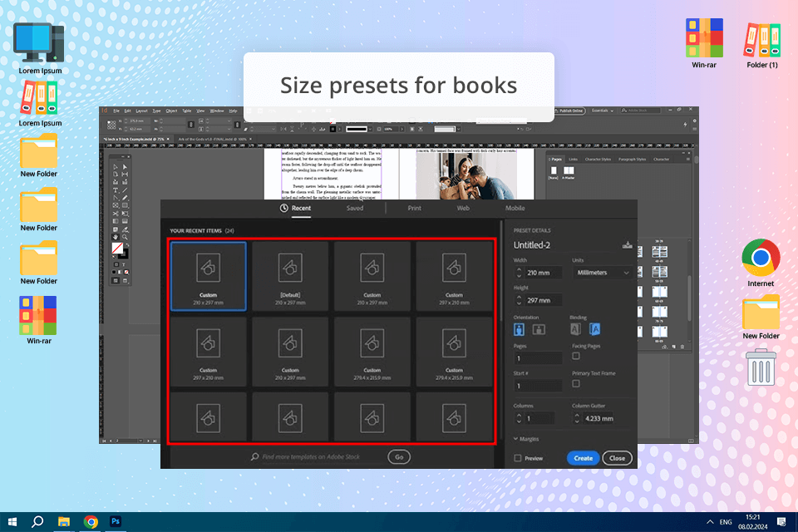Pick the black arrow Selection tool

(x=116, y=167)
